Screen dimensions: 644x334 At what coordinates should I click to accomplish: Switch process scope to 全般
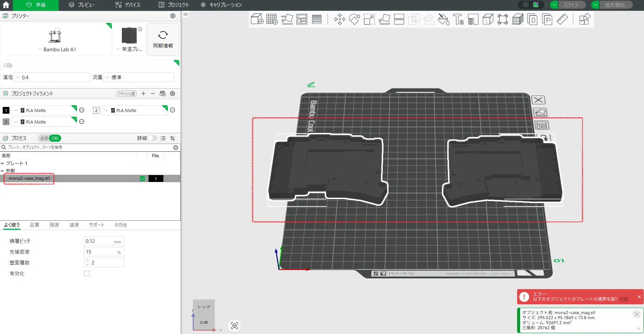click(x=44, y=138)
